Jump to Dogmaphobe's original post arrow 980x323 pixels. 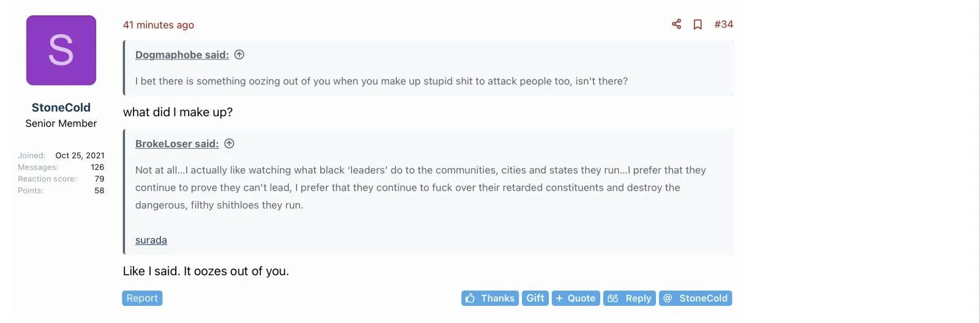(239, 54)
